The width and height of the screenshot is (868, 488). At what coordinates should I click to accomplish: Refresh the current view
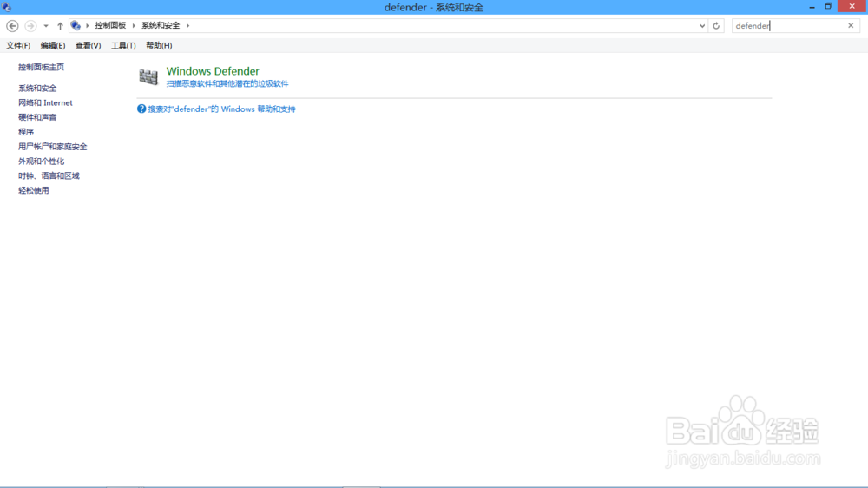[x=716, y=26]
